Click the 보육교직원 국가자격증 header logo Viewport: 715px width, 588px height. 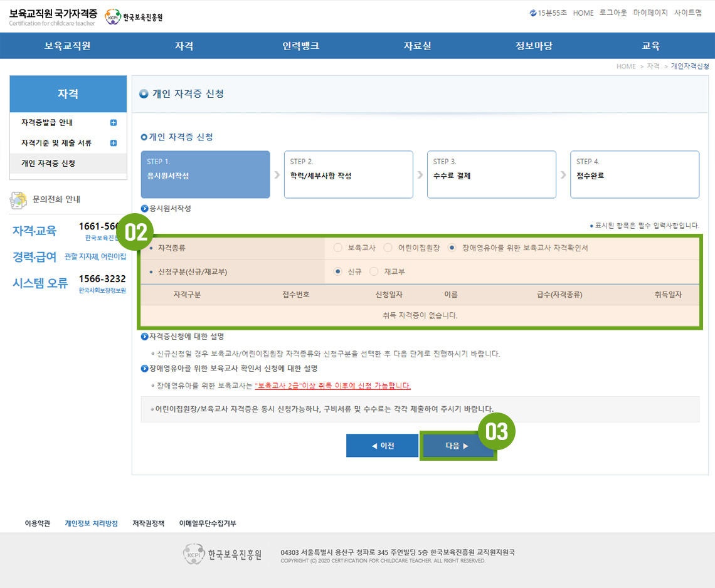tap(53, 17)
